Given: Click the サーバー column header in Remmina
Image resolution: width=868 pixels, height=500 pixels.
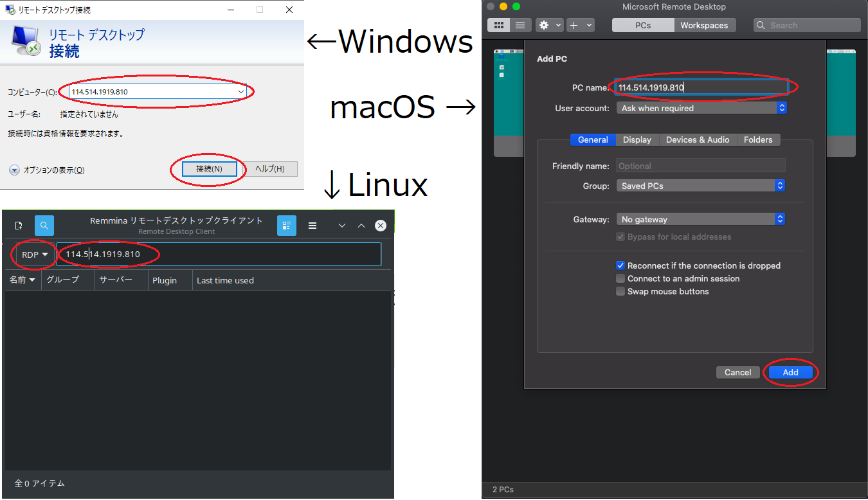Looking at the screenshot, I should coord(121,280).
